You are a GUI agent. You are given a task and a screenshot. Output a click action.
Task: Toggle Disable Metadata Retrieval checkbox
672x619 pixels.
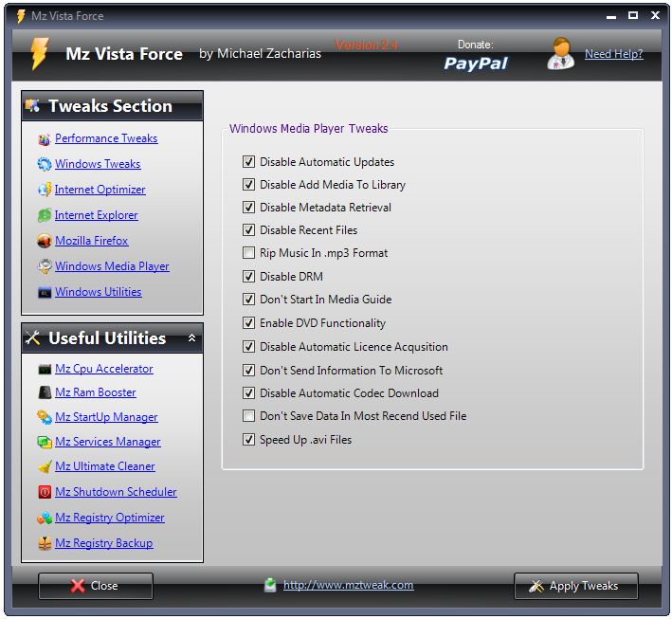click(x=248, y=207)
